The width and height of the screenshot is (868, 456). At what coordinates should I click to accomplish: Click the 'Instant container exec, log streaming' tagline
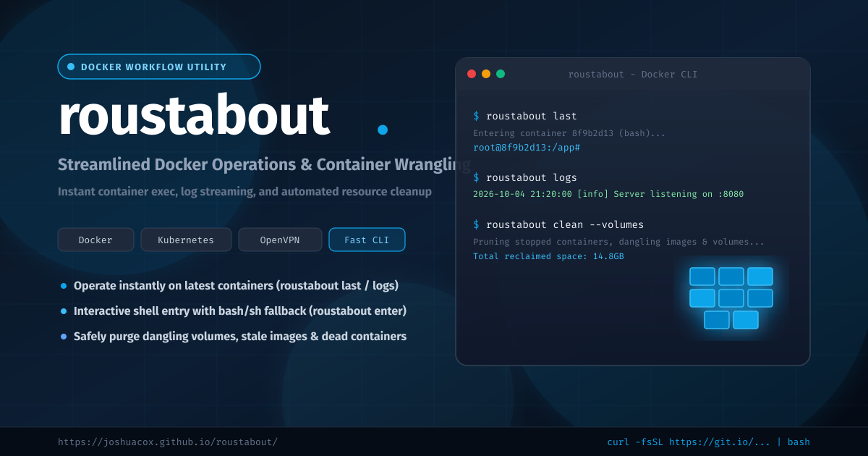pos(244,192)
